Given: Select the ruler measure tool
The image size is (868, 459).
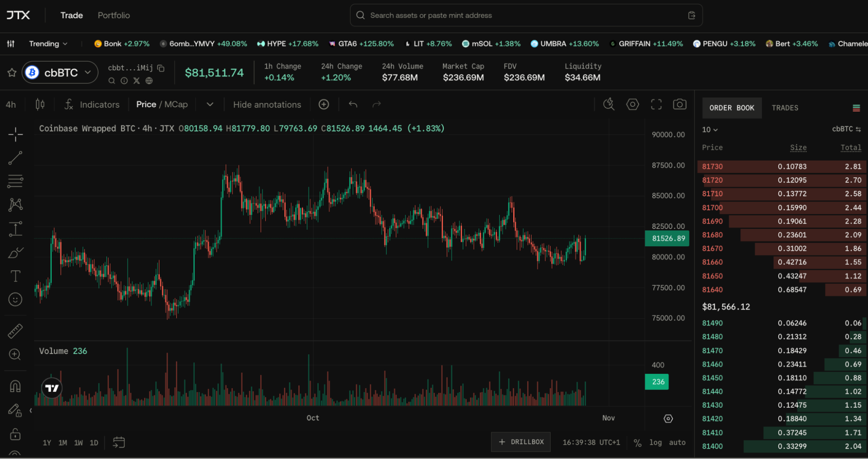Looking at the screenshot, I should (15, 331).
